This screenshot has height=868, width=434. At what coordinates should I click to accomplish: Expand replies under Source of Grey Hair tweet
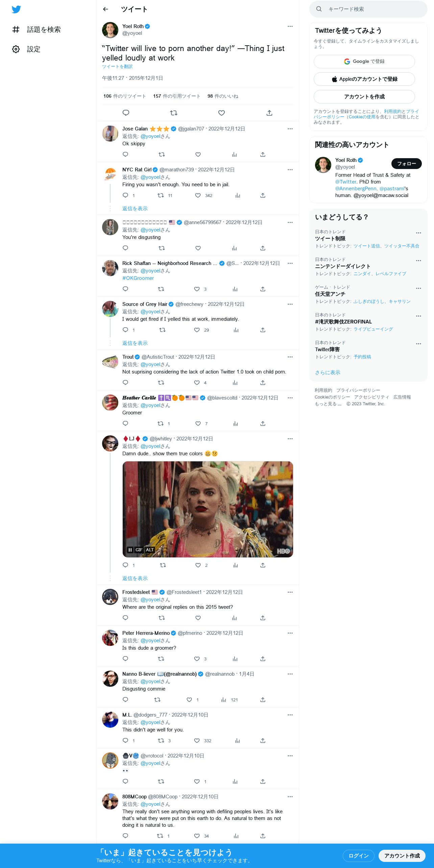135,343
